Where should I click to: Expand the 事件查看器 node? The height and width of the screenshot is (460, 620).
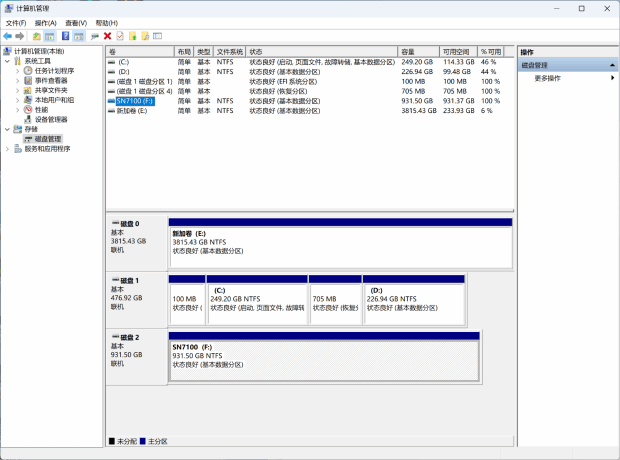17,80
